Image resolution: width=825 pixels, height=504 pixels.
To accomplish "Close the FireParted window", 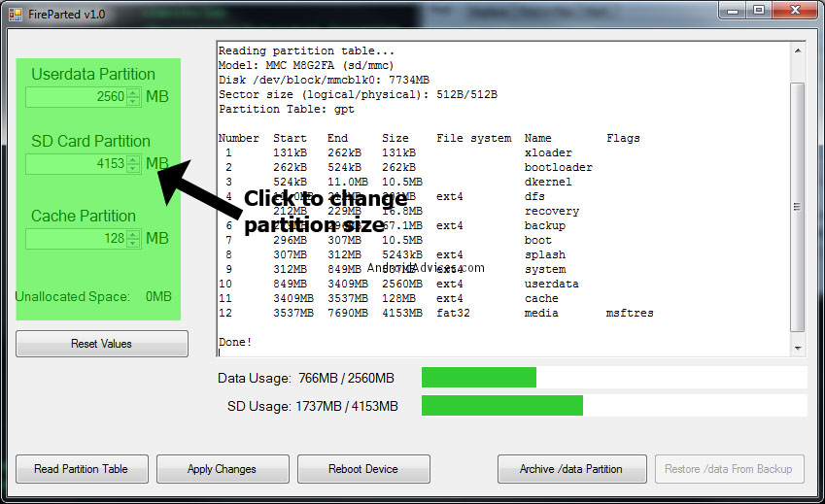I will [x=796, y=11].
